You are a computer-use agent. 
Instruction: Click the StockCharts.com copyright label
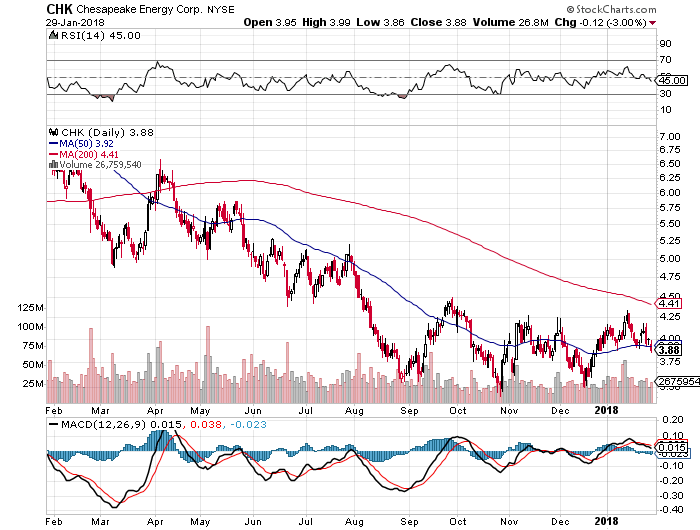coord(612,9)
